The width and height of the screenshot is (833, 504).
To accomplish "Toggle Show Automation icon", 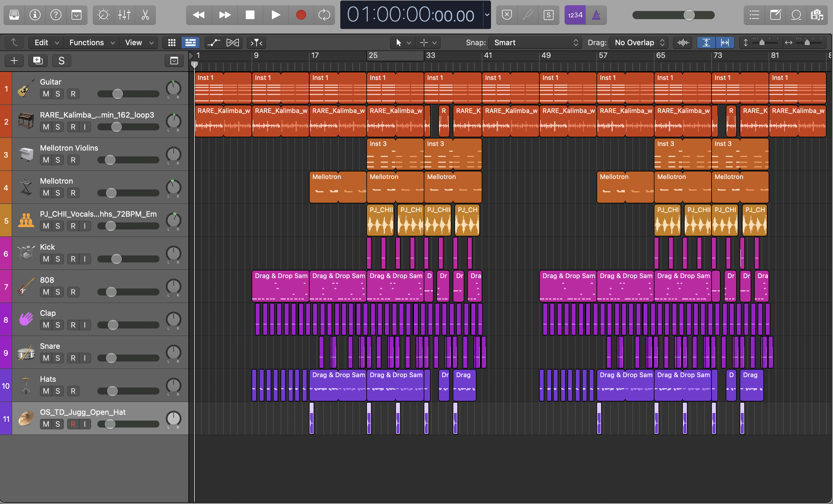I will (x=214, y=43).
